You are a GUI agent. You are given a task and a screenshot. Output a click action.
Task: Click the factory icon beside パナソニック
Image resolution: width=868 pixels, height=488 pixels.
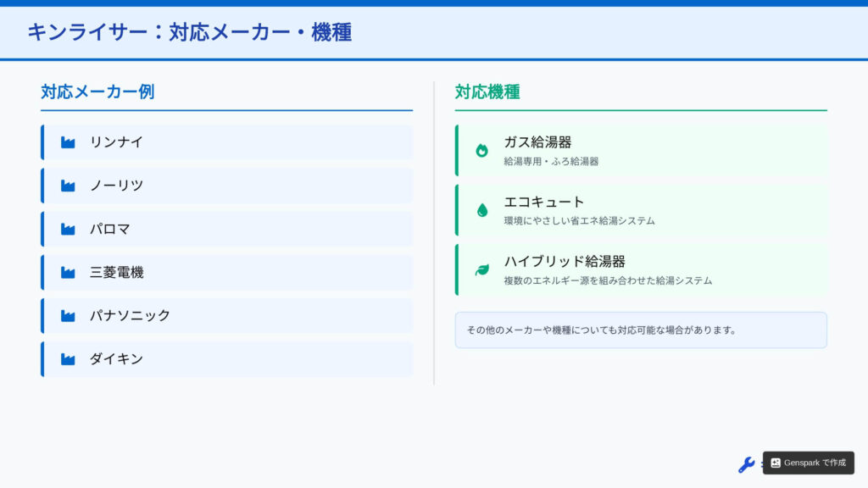click(68, 315)
